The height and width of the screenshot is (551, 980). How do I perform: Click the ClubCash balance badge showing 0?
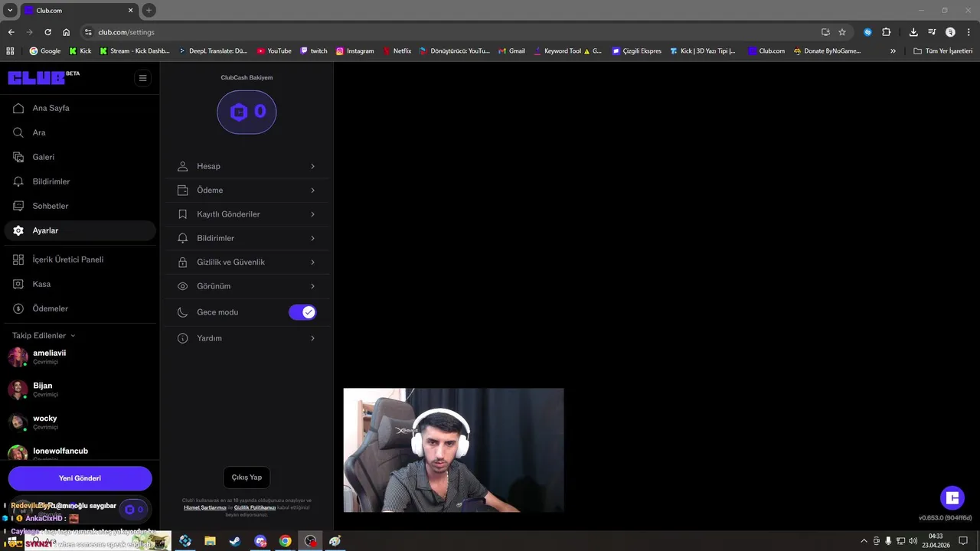point(247,112)
